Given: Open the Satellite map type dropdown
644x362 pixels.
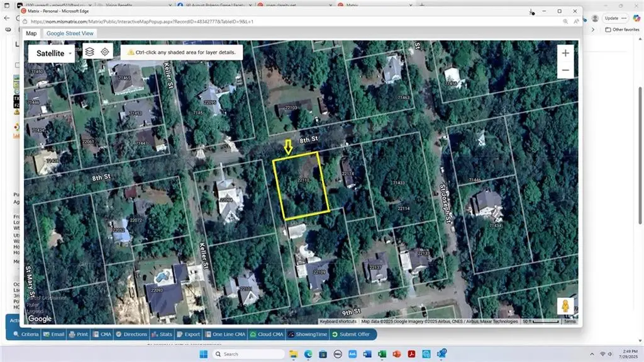Looking at the screenshot, I should point(52,54).
